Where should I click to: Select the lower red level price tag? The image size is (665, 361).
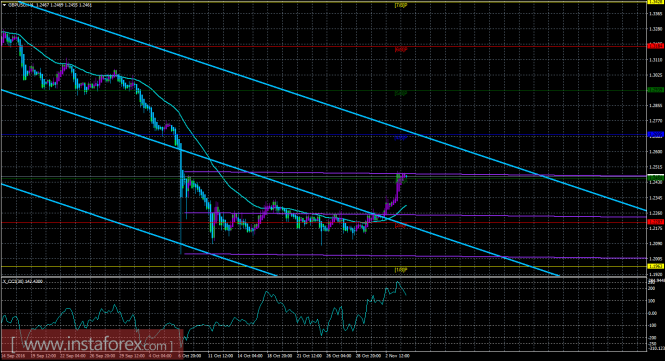point(655,222)
